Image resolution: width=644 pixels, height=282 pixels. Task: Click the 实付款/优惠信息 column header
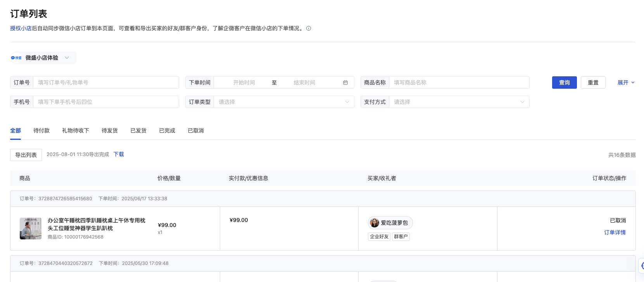(x=249, y=178)
